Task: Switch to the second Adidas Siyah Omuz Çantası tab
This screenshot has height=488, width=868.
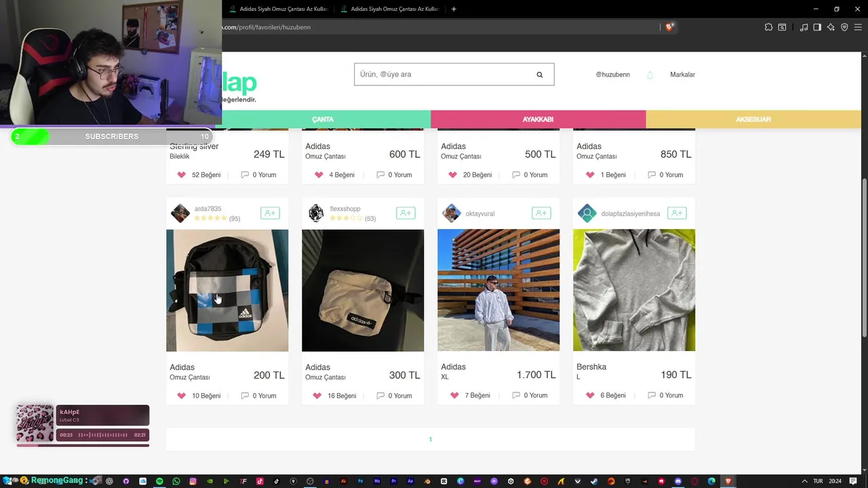Action: 390,9
